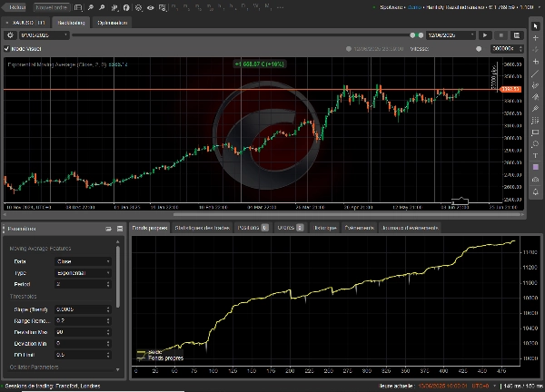
Task: Open the chart type candlestick icon
Action: (114, 7)
